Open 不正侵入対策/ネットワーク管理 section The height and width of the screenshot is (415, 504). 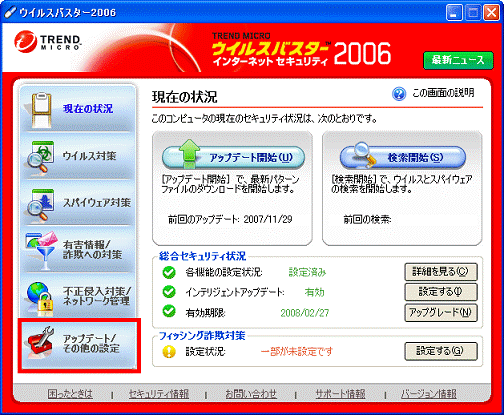78,296
